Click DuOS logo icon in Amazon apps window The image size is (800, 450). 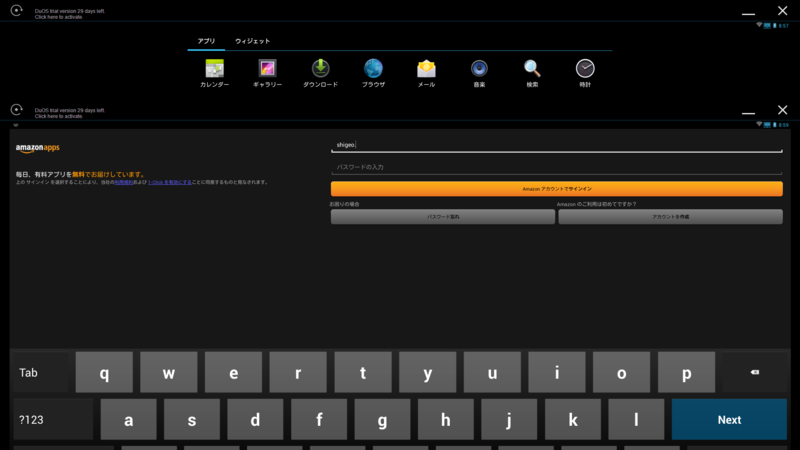click(16, 110)
